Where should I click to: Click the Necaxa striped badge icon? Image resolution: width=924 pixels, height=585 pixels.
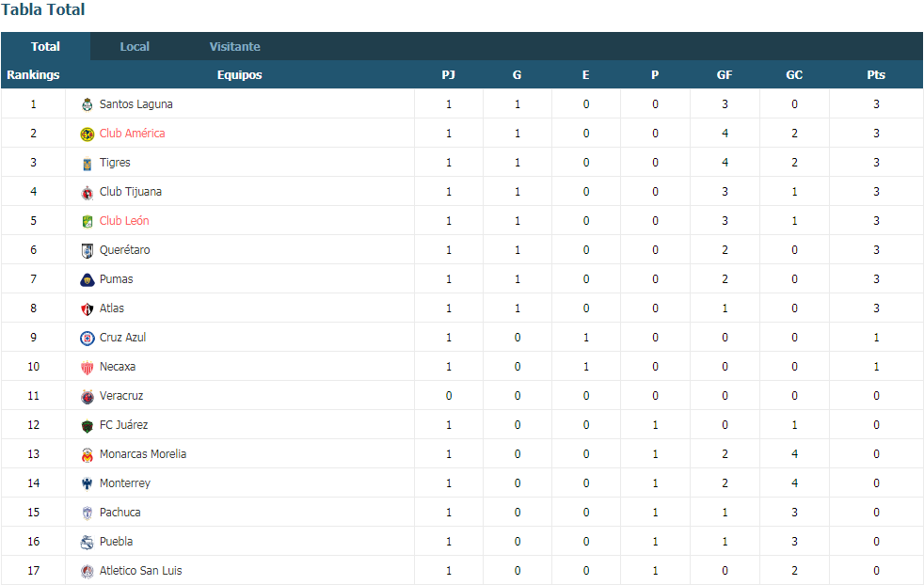88,368
